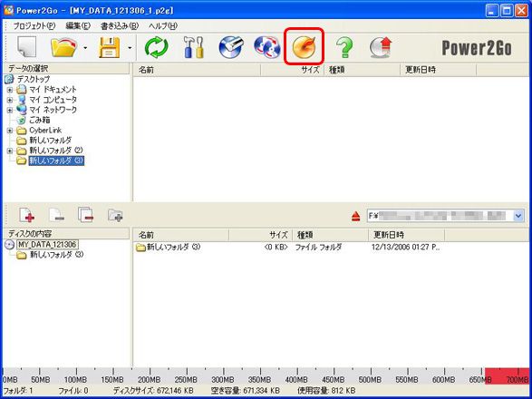Click the green refresh arrows icon
This screenshot has height=399, width=532.
coord(156,47)
